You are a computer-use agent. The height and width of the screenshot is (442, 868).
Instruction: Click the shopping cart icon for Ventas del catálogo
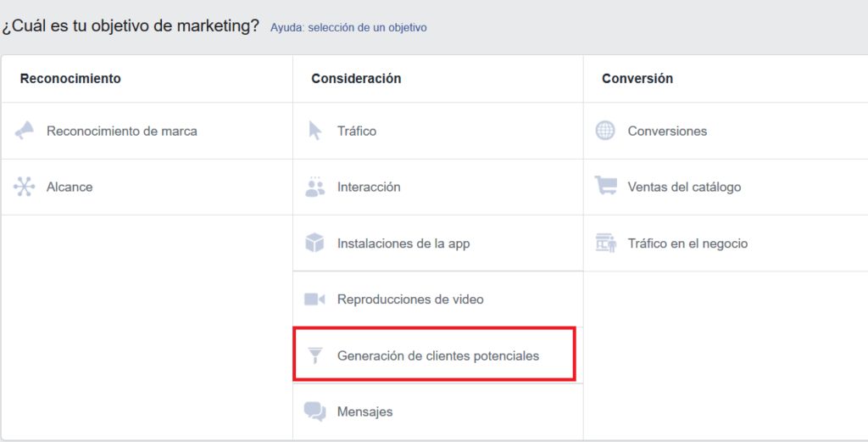point(605,186)
